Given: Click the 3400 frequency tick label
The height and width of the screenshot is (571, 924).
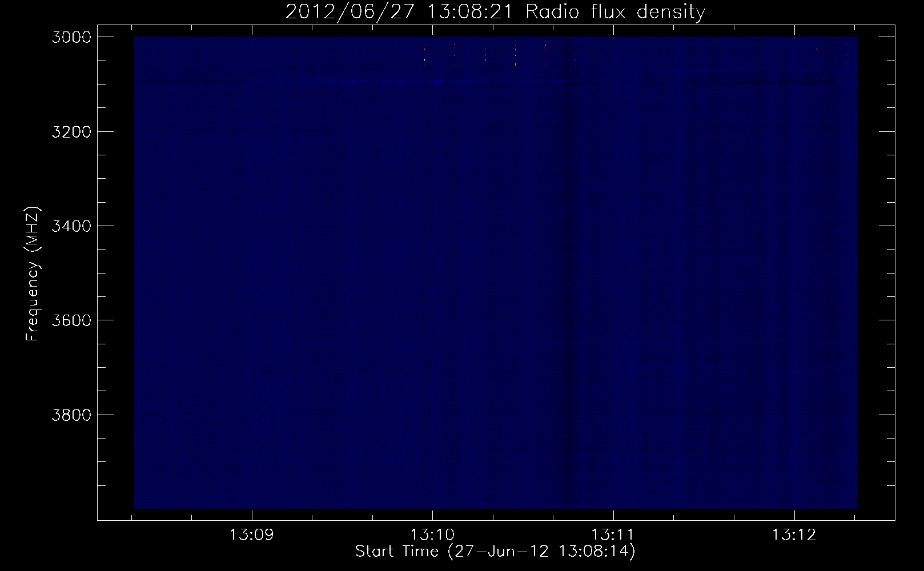Looking at the screenshot, I should click(x=71, y=226).
